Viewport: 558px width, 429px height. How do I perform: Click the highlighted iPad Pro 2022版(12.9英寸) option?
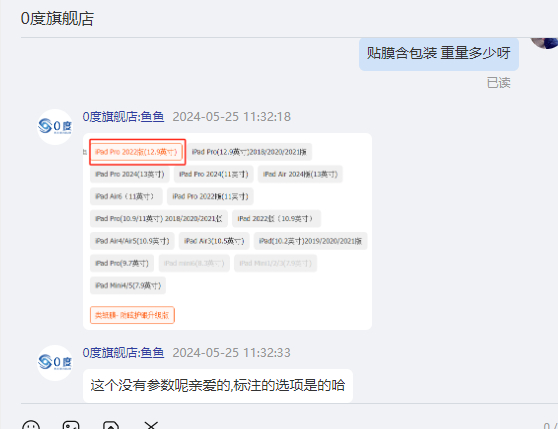click(x=137, y=152)
